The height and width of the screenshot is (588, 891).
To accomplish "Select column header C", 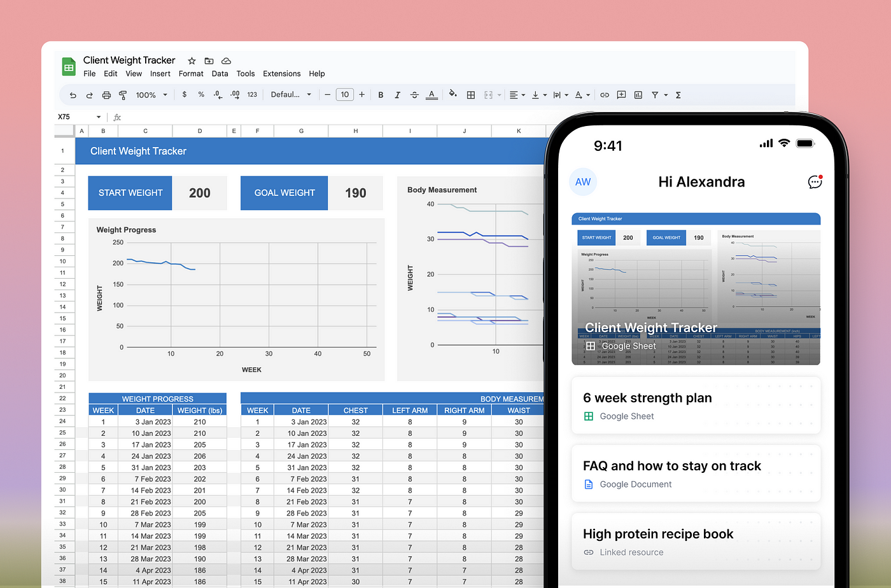I will point(145,131).
